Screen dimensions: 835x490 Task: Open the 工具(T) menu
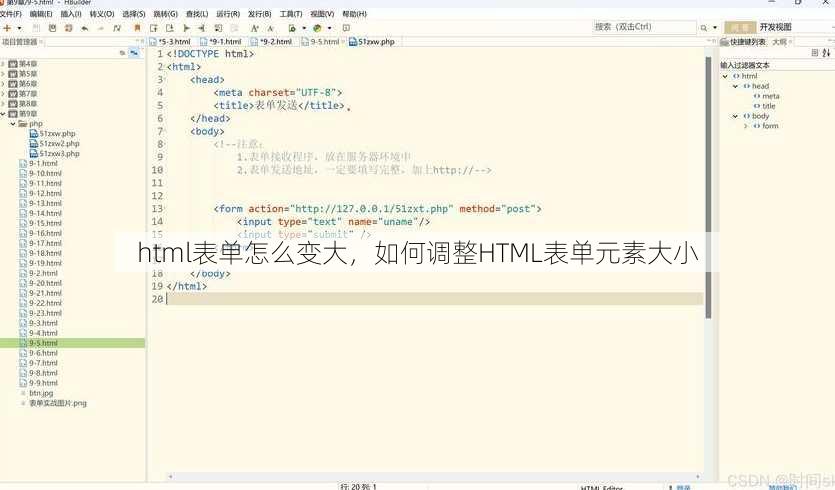pos(291,14)
